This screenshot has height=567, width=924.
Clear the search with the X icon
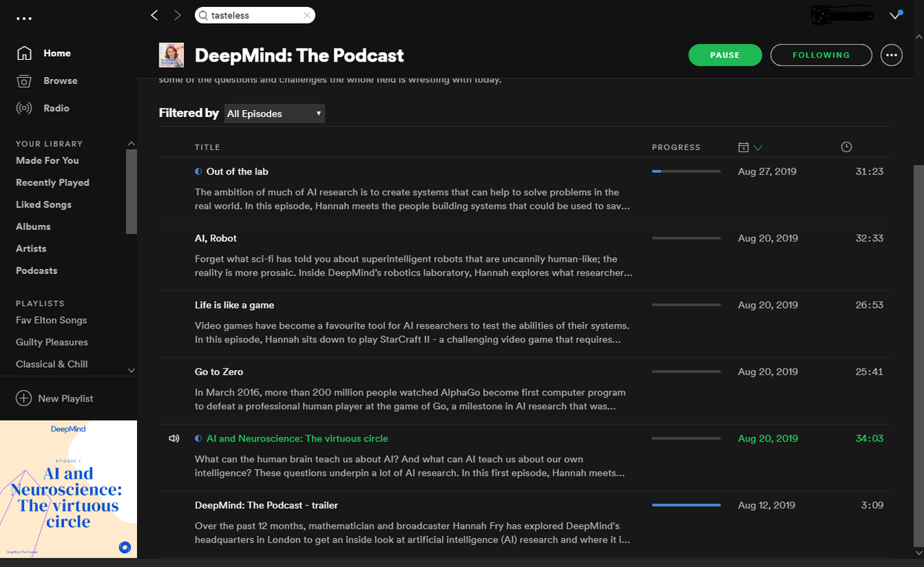coord(307,15)
